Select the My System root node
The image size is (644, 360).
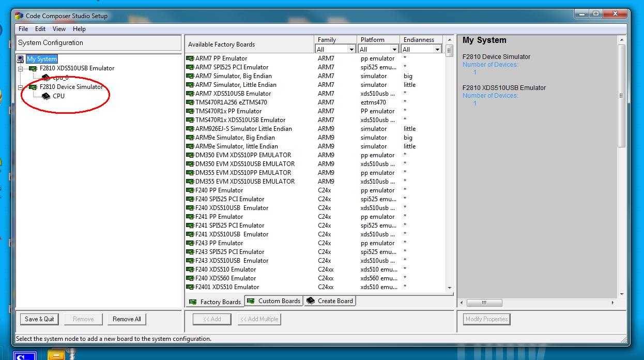(42, 59)
